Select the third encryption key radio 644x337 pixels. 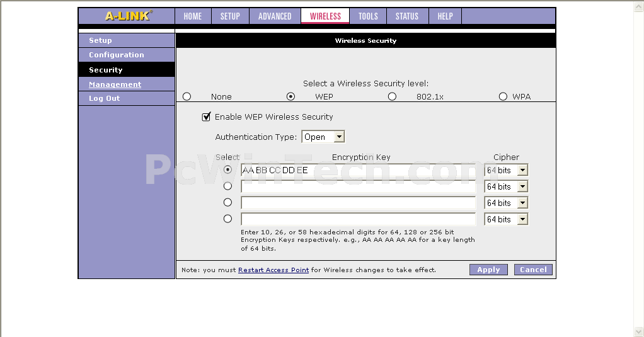click(227, 202)
